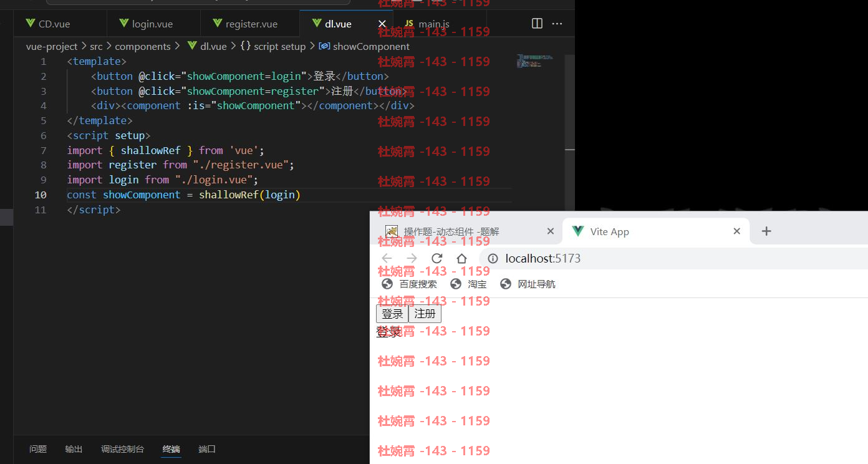Open the 淘宝 bookmark
868x464 pixels.
coord(468,284)
